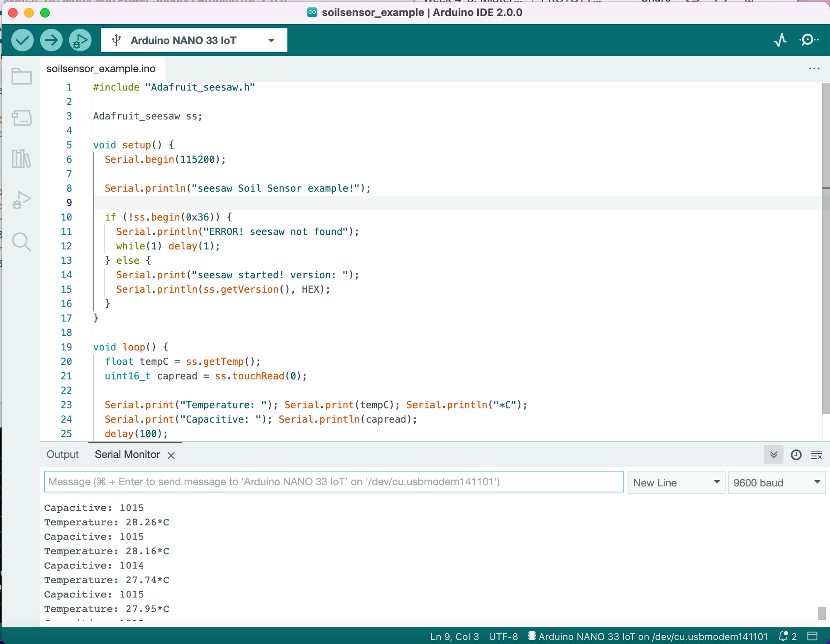The image size is (830, 644).
Task: Start debugging with the debug play button
Action: tap(80, 40)
